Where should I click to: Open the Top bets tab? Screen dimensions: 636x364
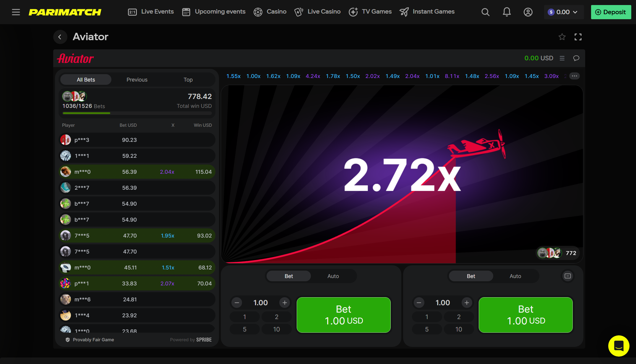tap(188, 80)
